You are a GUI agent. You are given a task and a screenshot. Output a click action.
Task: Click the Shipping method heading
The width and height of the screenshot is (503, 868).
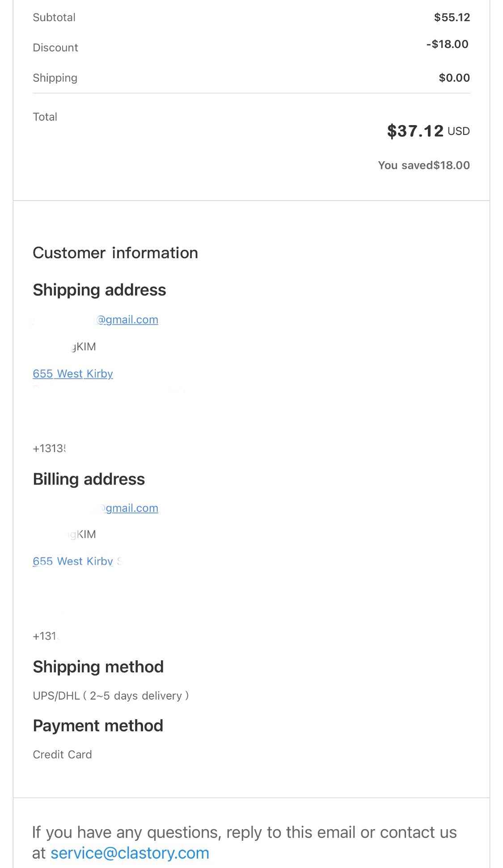pyautogui.click(x=98, y=667)
